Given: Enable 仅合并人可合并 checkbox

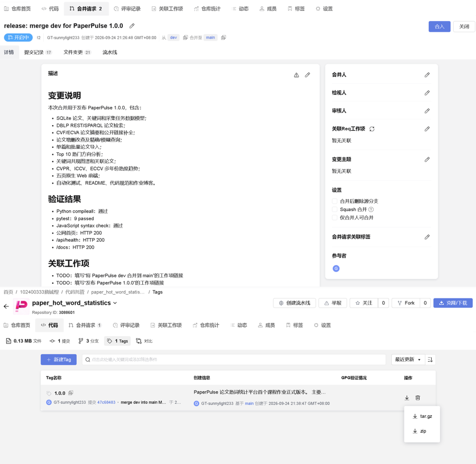Looking at the screenshot, I should point(334,218).
